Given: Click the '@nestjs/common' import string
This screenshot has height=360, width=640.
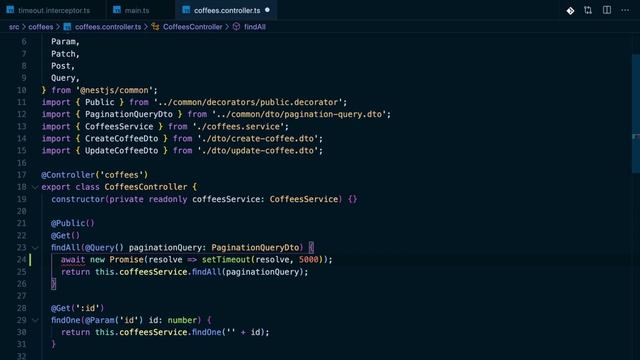Looking at the screenshot, I should click(x=114, y=90).
